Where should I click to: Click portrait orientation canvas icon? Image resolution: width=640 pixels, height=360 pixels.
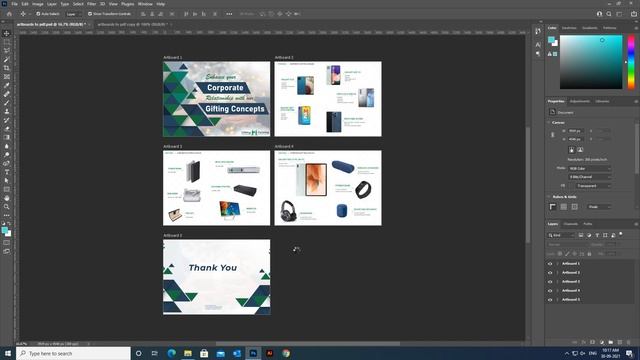pos(571,150)
